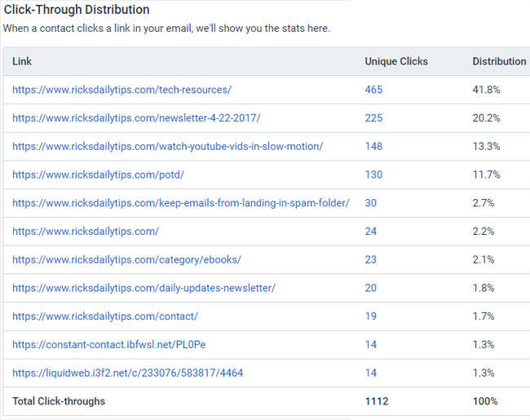Image resolution: width=530 pixels, height=420 pixels.
Task: Click the watch-youtube-vids-in-slow-motion link
Action: tap(168, 147)
